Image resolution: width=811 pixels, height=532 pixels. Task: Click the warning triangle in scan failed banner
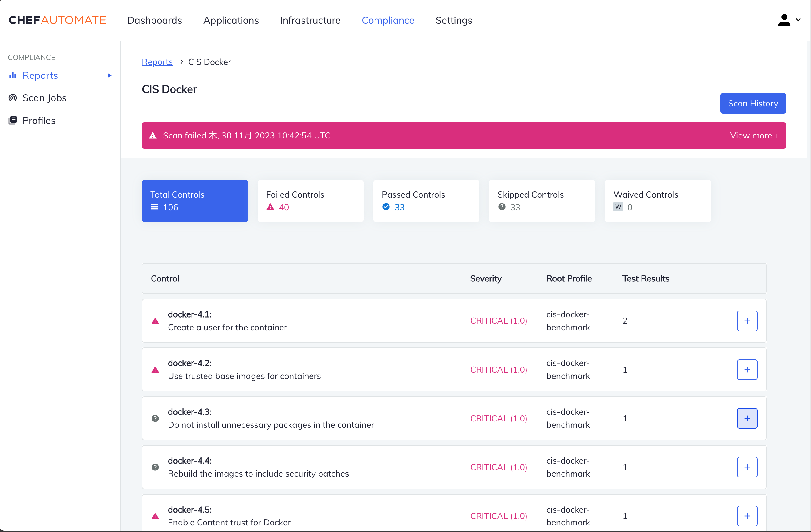(x=153, y=135)
